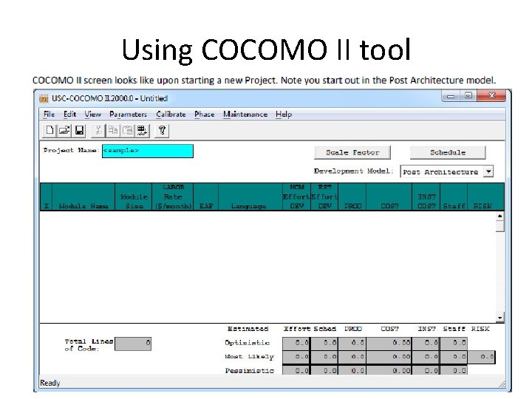Click the NOM Effort DEV column header
Viewport: 532px width, 399px height.
tap(296, 197)
